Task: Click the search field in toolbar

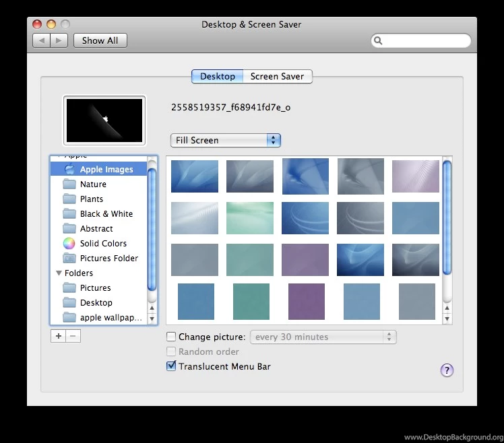Action: tap(424, 40)
